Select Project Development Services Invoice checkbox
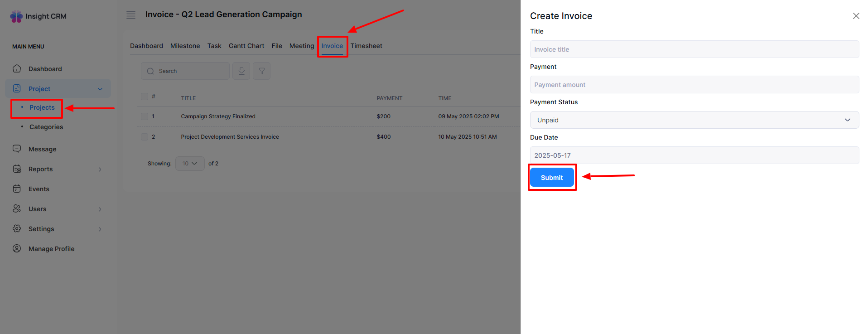868x334 pixels. tap(145, 137)
